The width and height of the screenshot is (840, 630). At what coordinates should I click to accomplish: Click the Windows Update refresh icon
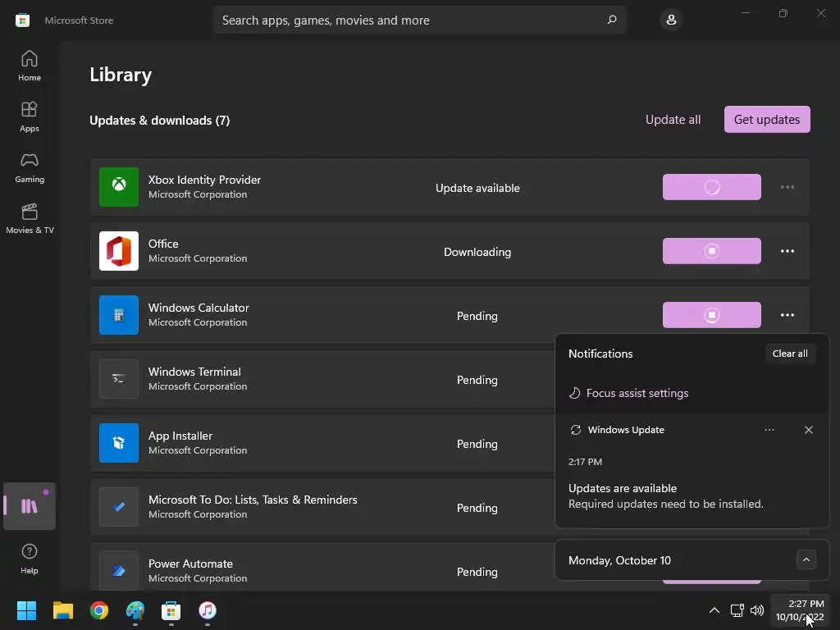pos(576,430)
